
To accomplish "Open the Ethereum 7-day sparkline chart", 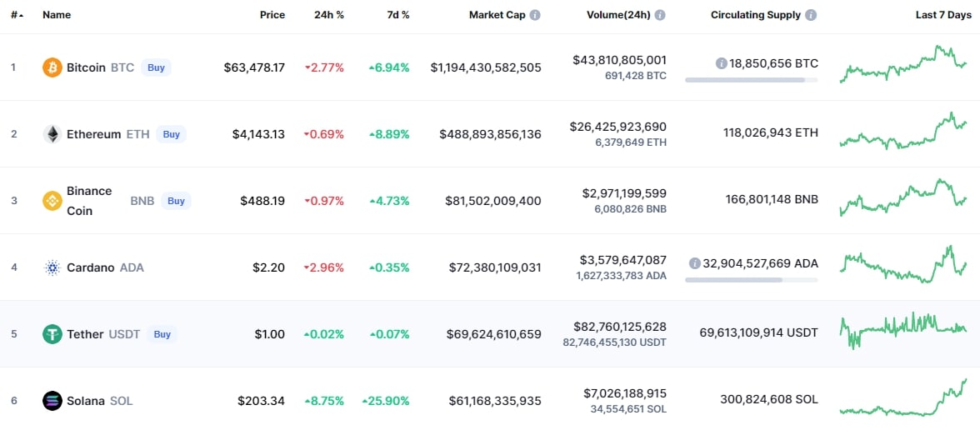I will pyautogui.click(x=903, y=131).
